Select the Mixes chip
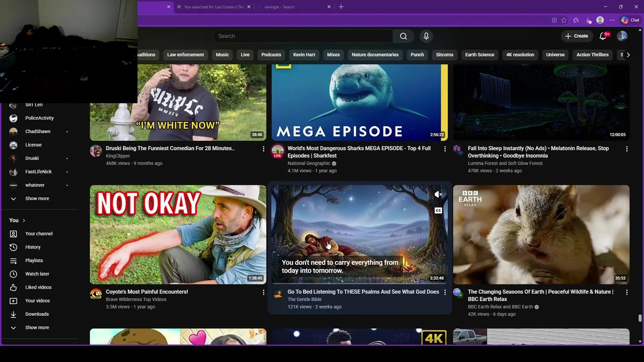The image size is (644, 362). (x=334, y=55)
